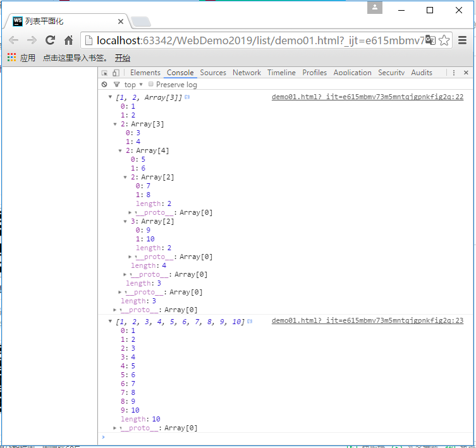Go to the browser home page
The image size is (476, 448).
click(x=69, y=40)
